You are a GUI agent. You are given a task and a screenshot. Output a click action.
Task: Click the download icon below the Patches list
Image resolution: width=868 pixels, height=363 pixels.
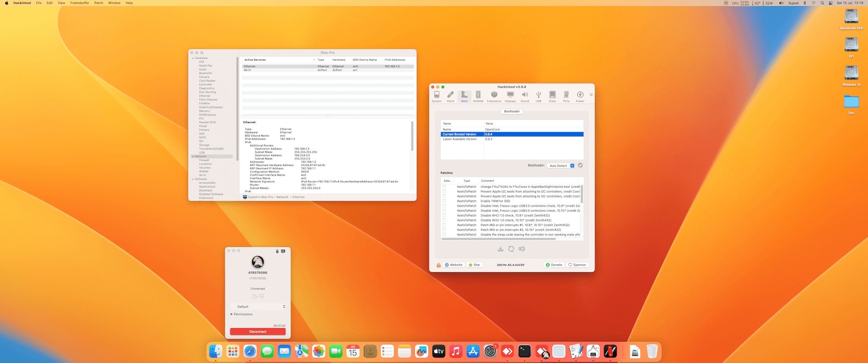coord(500,249)
